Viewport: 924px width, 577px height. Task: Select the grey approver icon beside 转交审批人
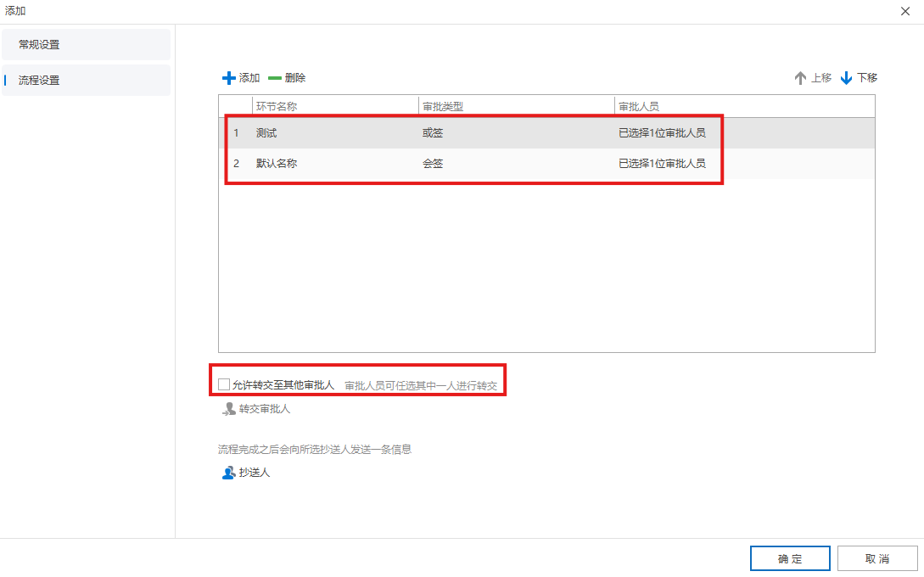(x=227, y=408)
